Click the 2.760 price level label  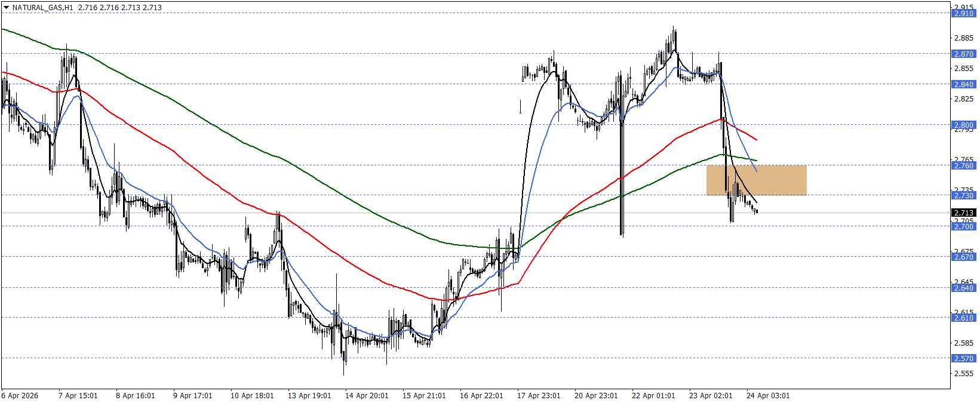[x=963, y=165]
